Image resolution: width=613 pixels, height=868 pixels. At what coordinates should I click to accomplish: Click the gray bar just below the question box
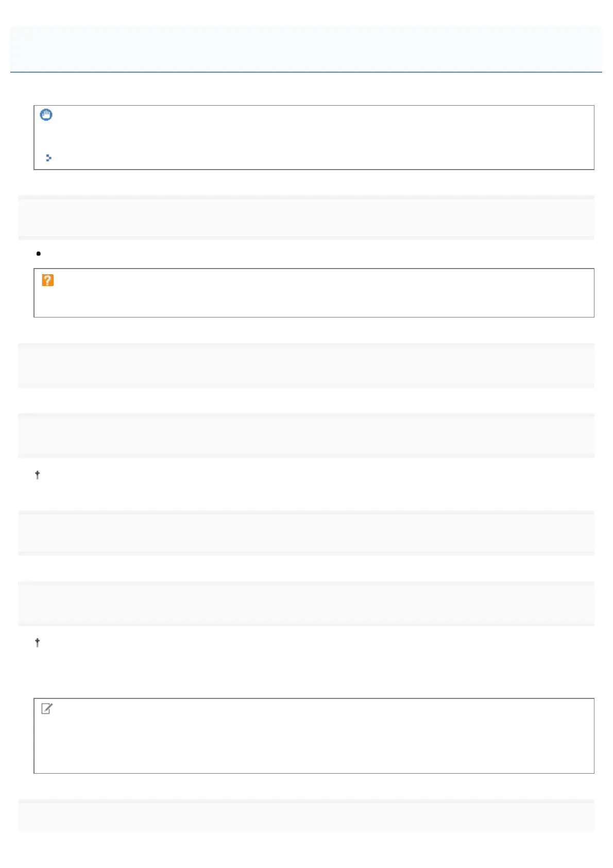[x=306, y=365]
